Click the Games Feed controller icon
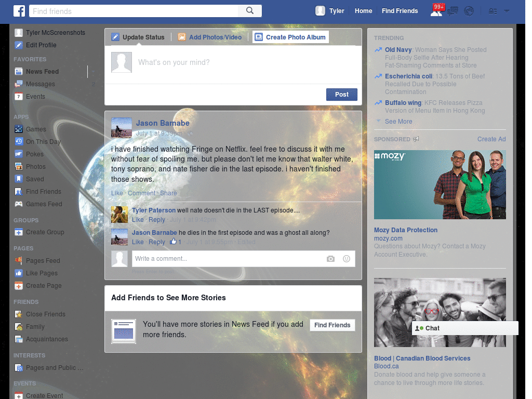The height and width of the screenshot is (399, 532). pyautogui.click(x=19, y=204)
